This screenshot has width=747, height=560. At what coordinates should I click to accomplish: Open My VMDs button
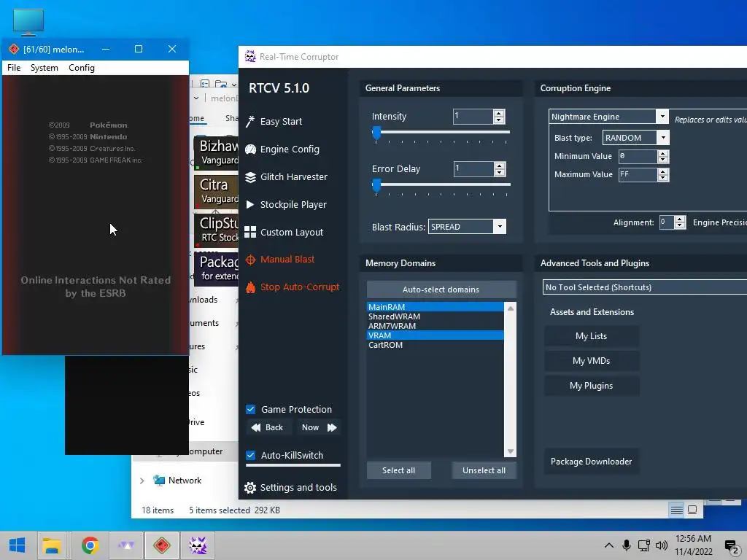point(592,361)
